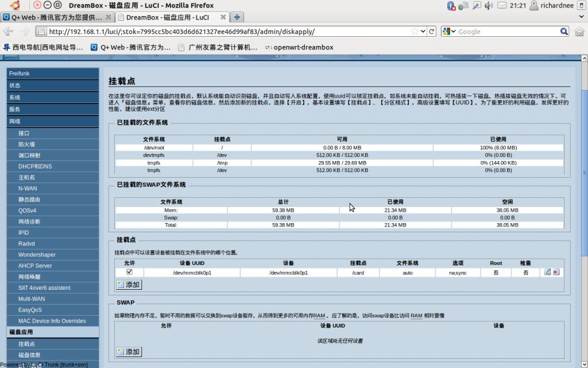Open the 广州友善之臂计算机 bookmark
This screenshot has height=368, width=588.
click(218, 47)
